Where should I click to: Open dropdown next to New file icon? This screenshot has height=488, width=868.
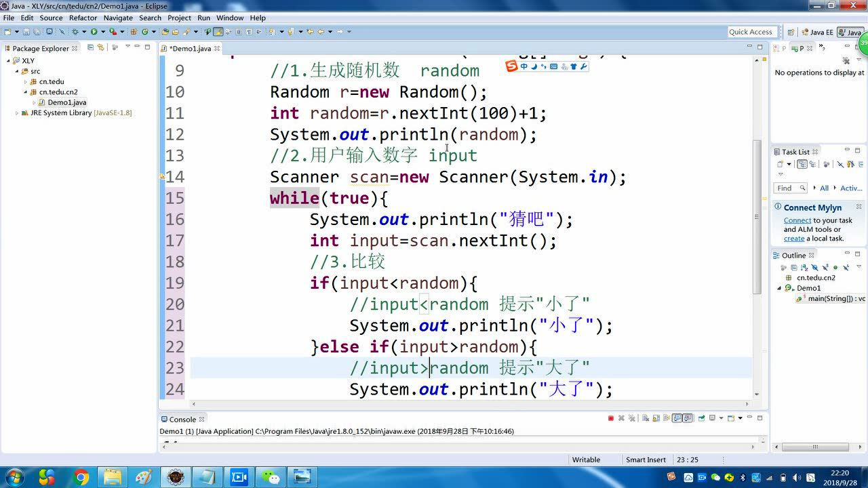click(16, 31)
